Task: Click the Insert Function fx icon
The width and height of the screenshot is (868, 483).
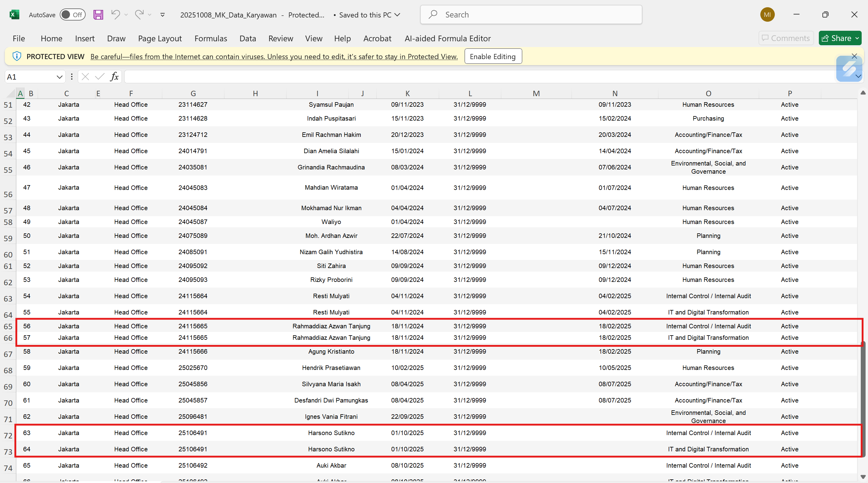Action: tap(114, 77)
